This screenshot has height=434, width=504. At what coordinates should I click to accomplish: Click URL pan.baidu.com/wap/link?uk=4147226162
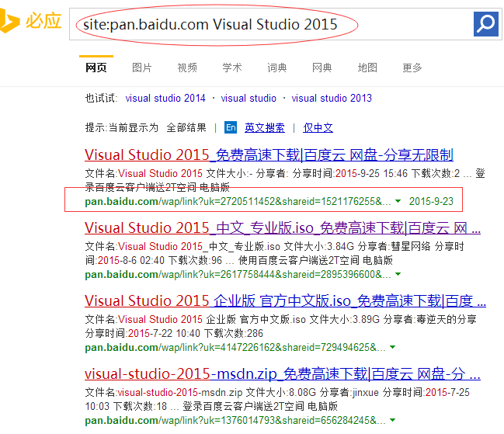(x=235, y=347)
